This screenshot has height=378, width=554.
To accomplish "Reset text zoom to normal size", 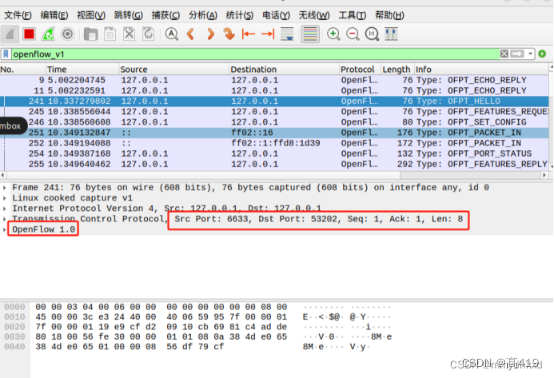I will pyautogui.click(x=372, y=34).
